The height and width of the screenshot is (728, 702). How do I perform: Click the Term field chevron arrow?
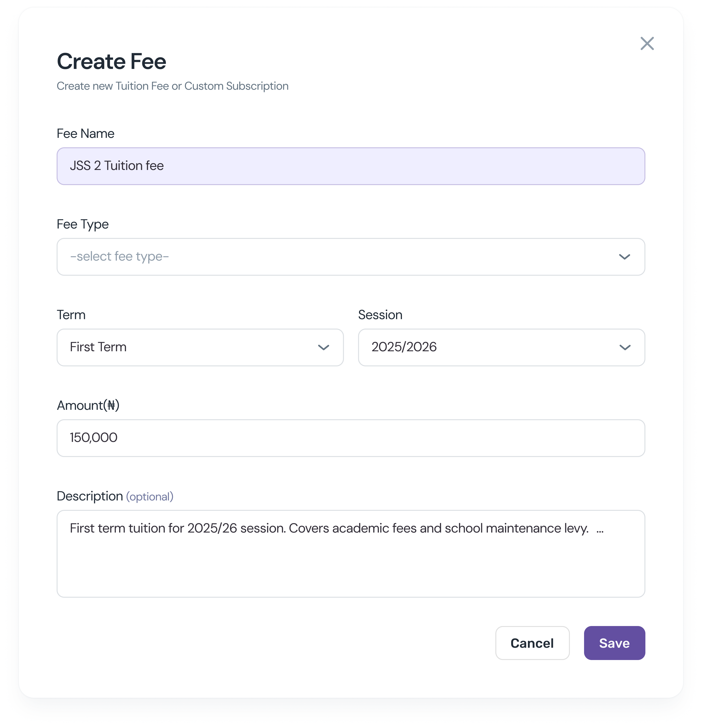(x=323, y=348)
